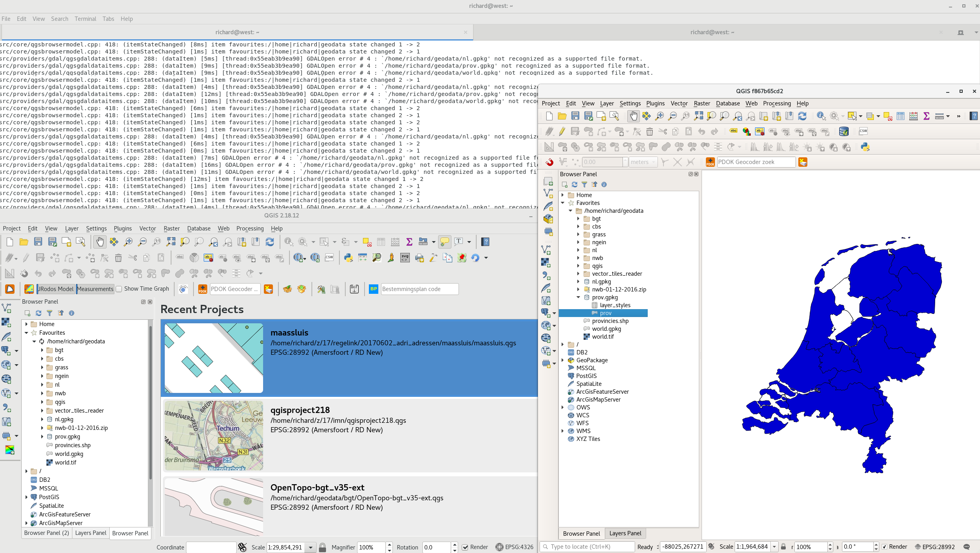Image resolution: width=980 pixels, height=553 pixels.
Task: Expand the nwb folder in QGIS 2.18 browser
Action: [x=42, y=393]
